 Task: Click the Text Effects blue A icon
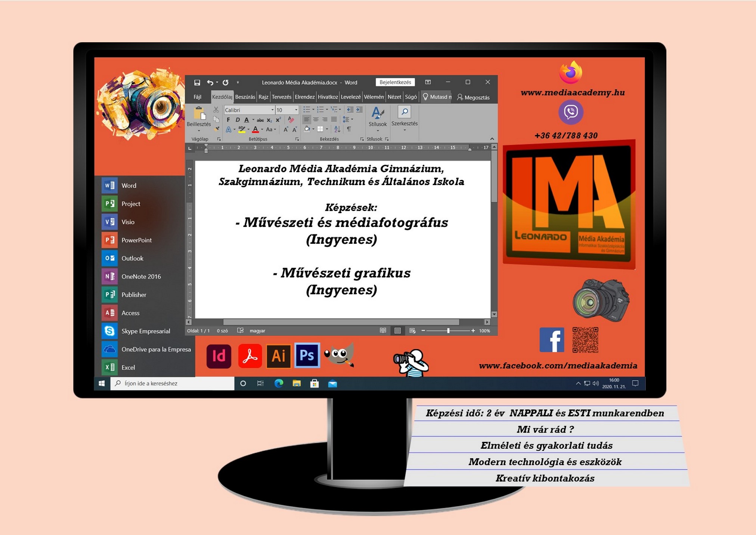[229, 129]
